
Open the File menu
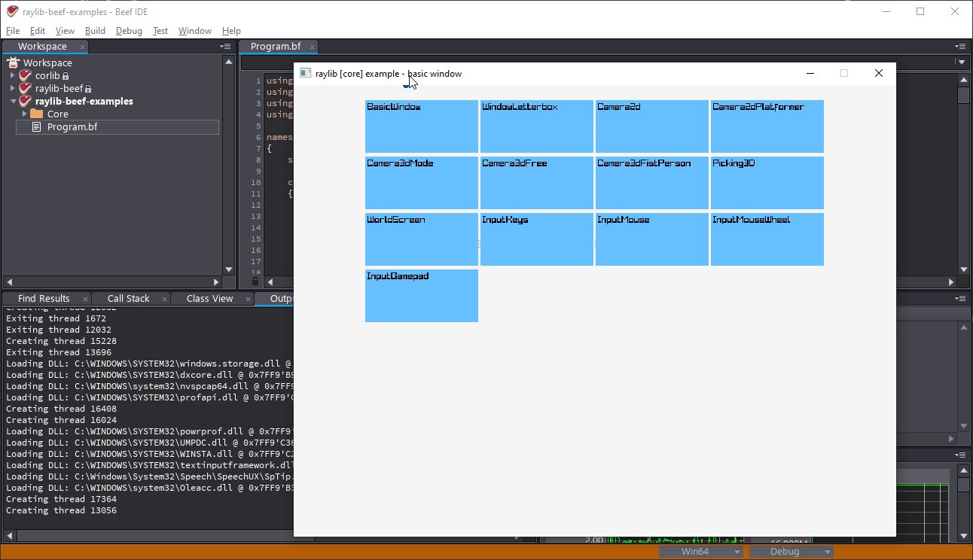13,31
